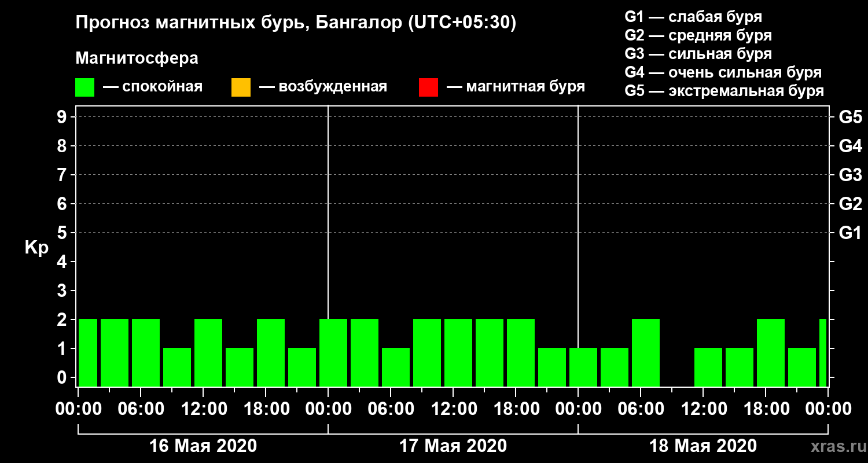Click the 18:00 time label for 17 May

516,409
